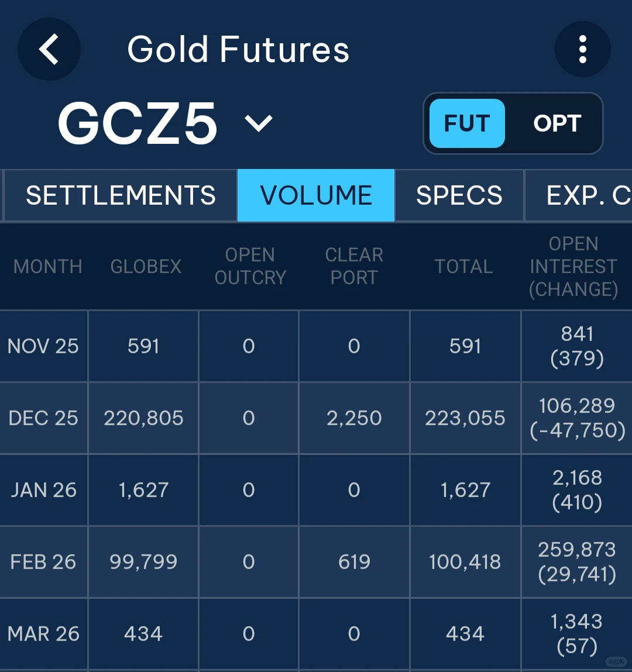Select the DEC 25 contract row

(43, 418)
